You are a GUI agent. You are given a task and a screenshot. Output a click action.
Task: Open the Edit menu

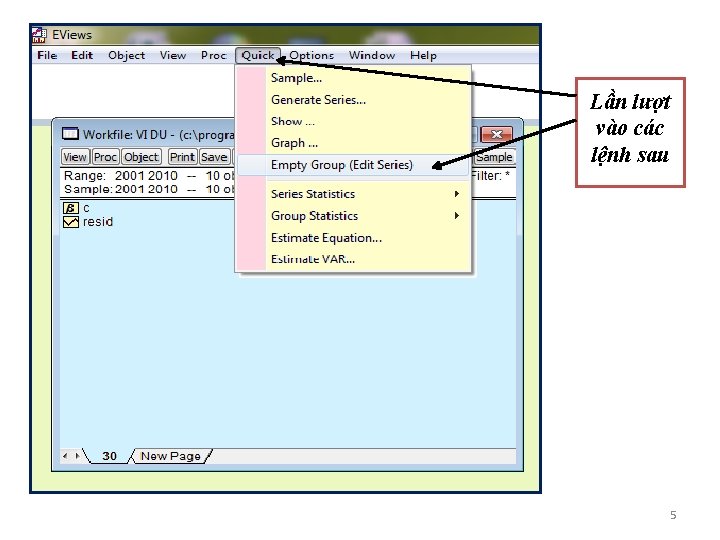(x=82, y=56)
